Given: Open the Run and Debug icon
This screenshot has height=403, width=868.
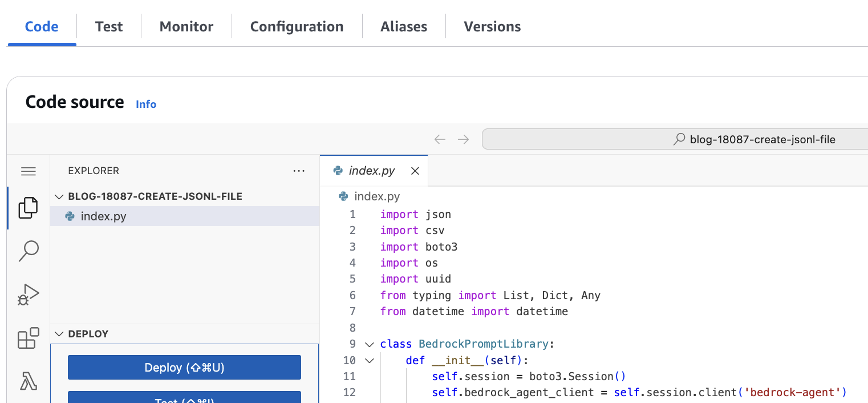Looking at the screenshot, I should [x=28, y=295].
